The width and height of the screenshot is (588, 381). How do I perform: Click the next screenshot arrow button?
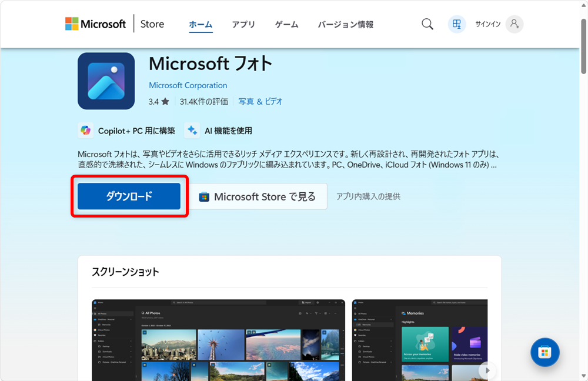pos(487,370)
